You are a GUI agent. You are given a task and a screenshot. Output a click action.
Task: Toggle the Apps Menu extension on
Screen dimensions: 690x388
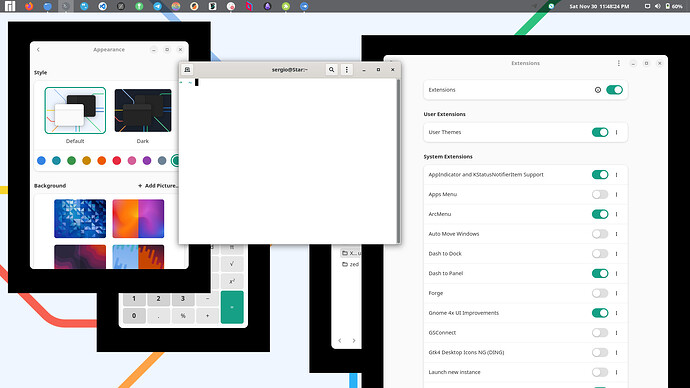pyautogui.click(x=600, y=194)
